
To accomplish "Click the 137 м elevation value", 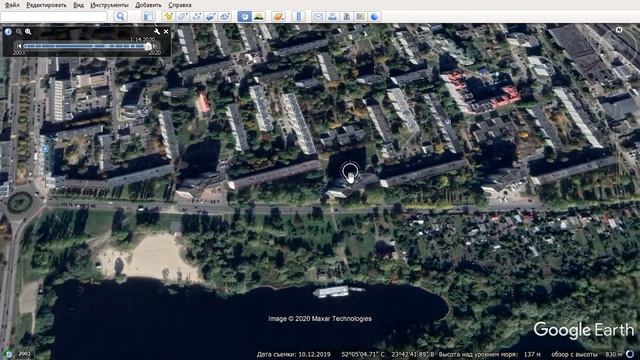I will pos(533,354).
